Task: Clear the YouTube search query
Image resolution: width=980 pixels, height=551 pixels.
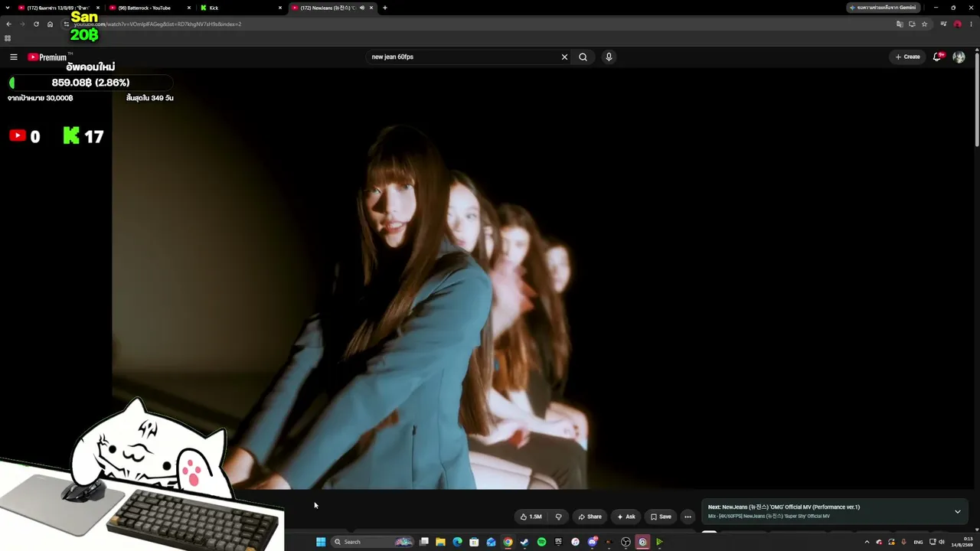Action: coord(564,57)
